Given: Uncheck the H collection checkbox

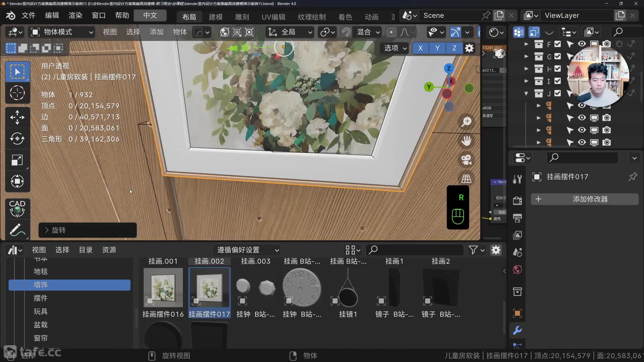Looking at the screenshot, I should [x=557, y=69].
